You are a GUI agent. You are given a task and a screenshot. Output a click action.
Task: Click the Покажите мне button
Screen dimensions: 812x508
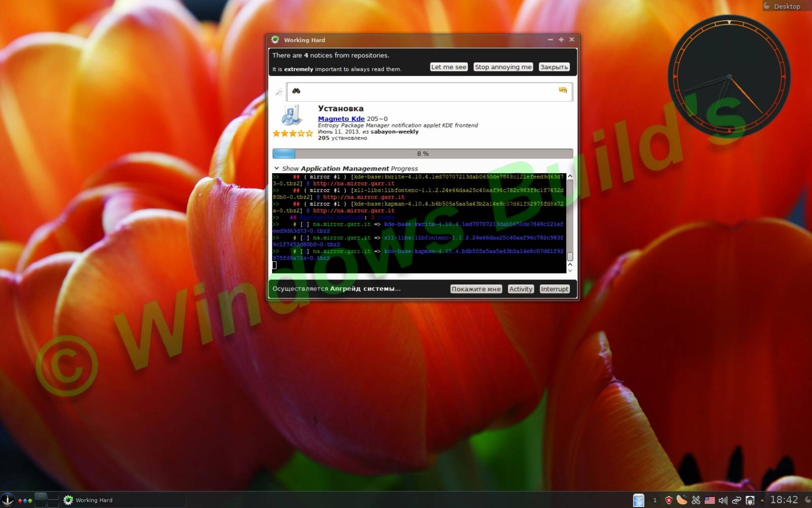coord(476,289)
